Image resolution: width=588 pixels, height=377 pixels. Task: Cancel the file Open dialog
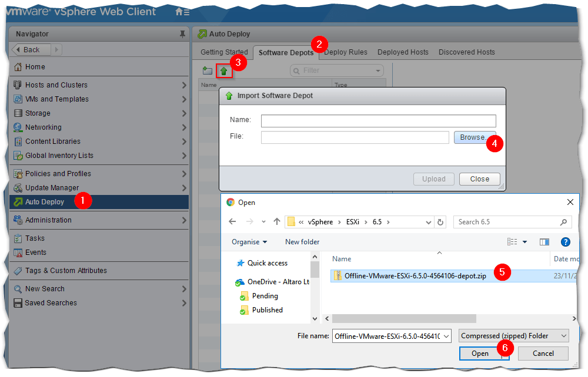[x=543, y=354]
